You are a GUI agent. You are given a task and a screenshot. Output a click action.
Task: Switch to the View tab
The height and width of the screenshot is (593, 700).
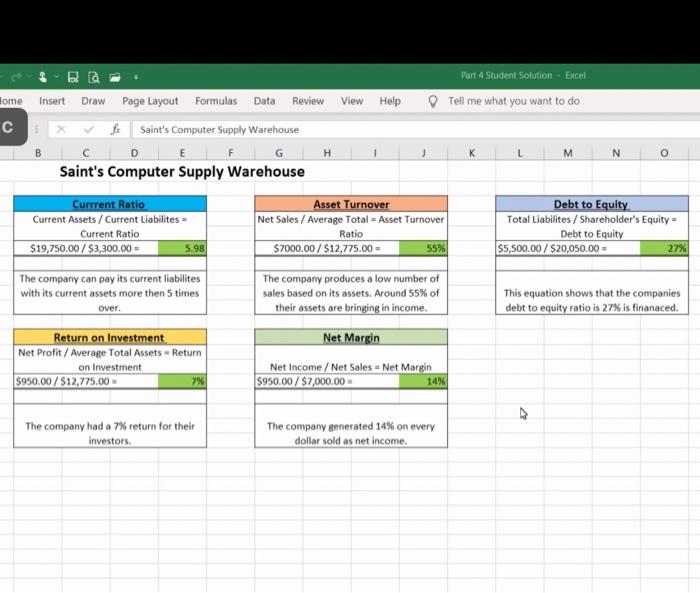tap(352, 101)
